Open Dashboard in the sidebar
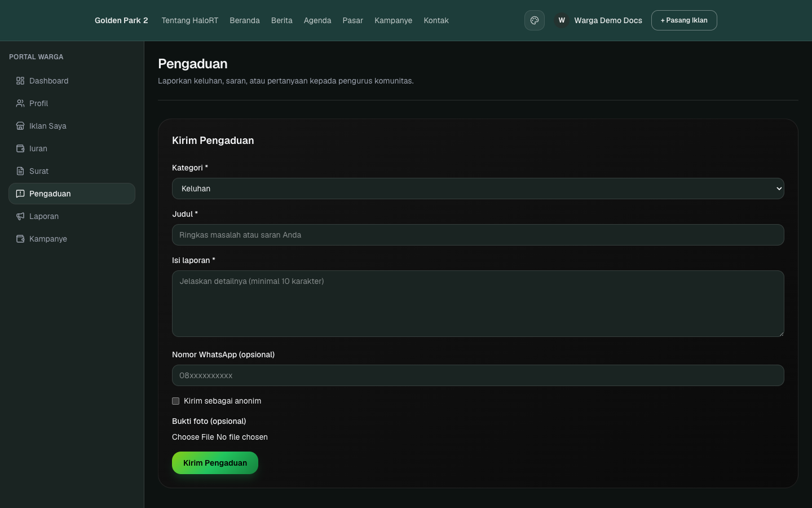 coord(72,81)
